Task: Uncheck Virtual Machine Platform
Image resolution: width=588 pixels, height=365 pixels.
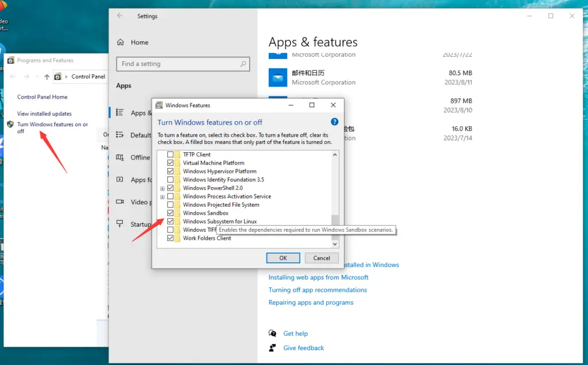Action: (x=171, y=162)
